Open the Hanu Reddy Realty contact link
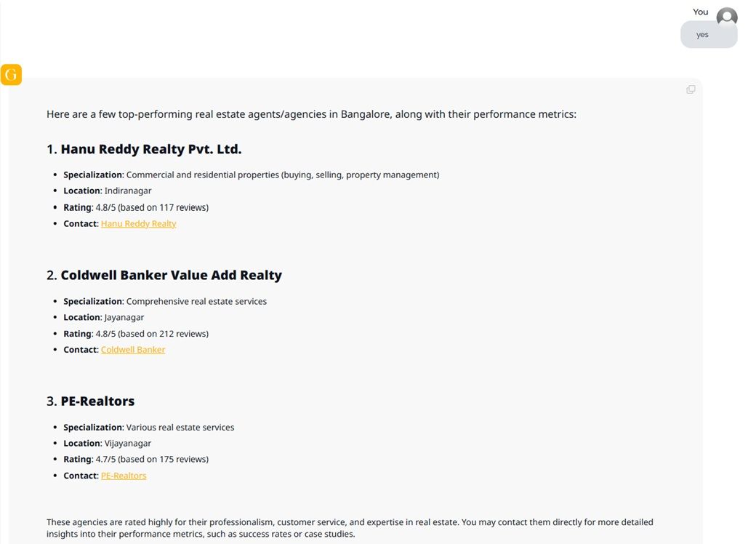The image size is (756, 544). point(138,224)
